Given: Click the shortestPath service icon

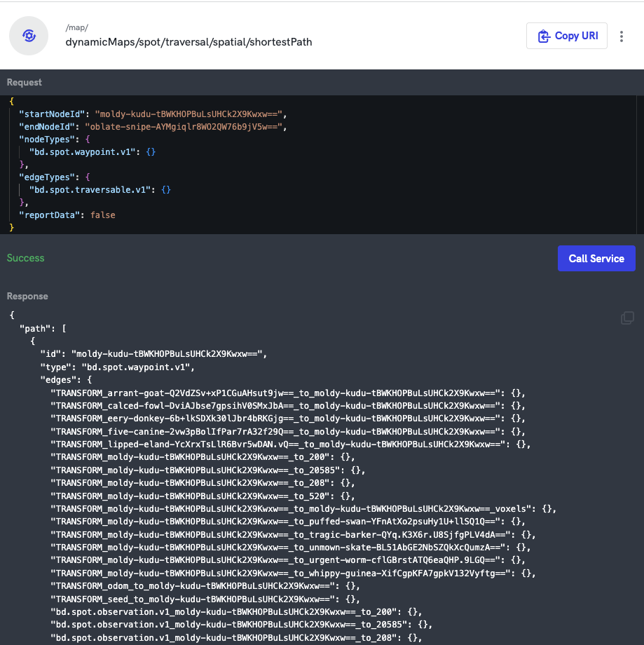Looking at the screenshot, I should 29,36.
